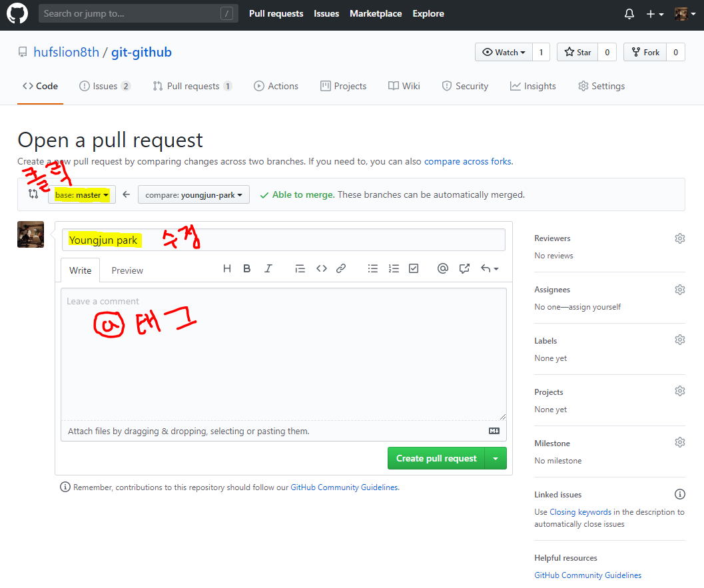Click the fork count 0
704x588 pixels.
click(675, 52)
